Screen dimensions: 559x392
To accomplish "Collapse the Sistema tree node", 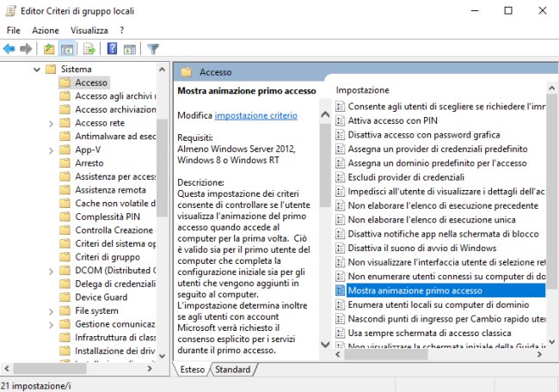I will (37, 69).
